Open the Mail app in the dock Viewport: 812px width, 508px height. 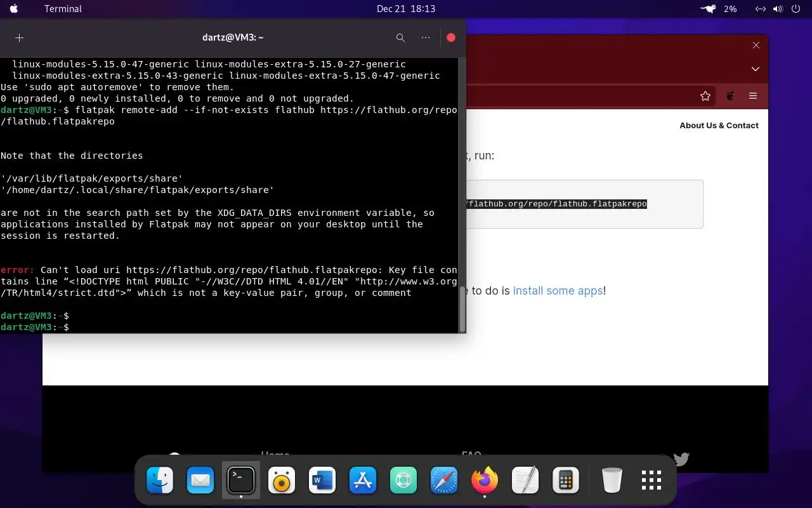200,480
